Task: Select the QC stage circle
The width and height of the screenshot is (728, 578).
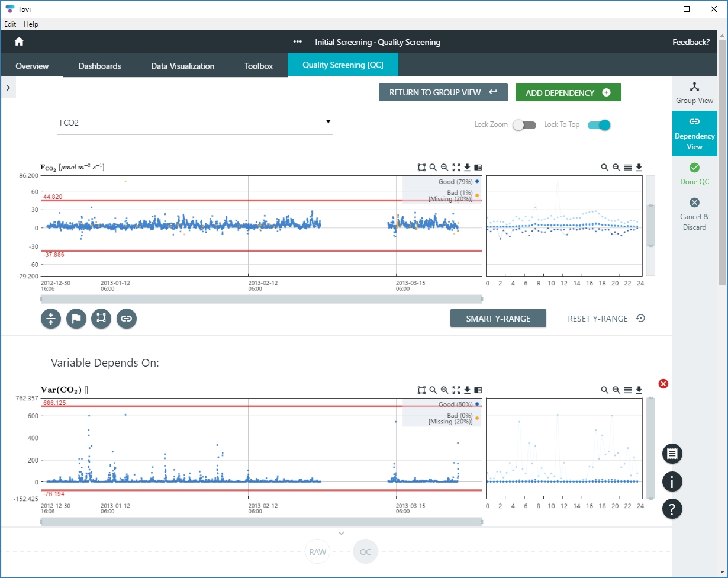Action: (365, 552)
